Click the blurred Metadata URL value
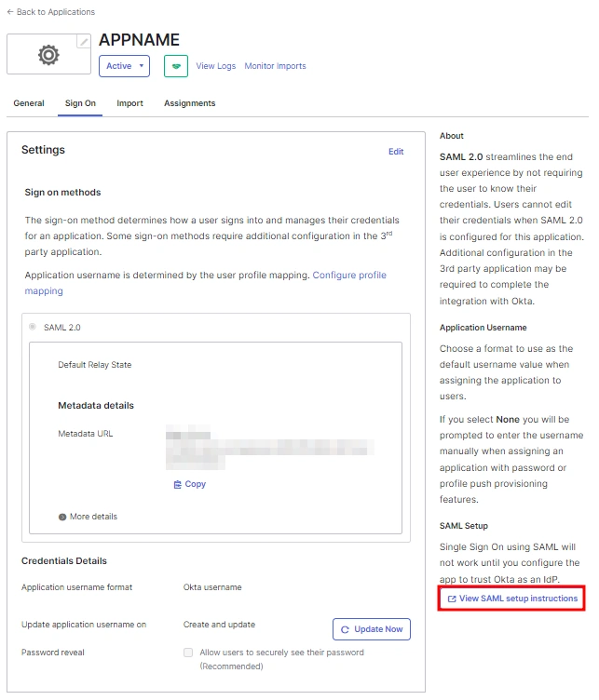Image resolution: width=599 pixels, height=700 pixels. coord(269,448)
